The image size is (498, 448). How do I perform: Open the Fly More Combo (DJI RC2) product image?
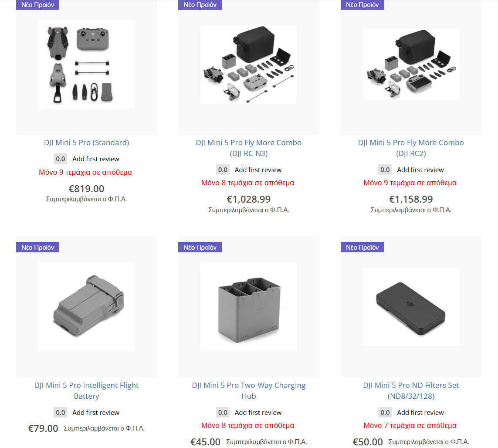click(x=411, y=64)
